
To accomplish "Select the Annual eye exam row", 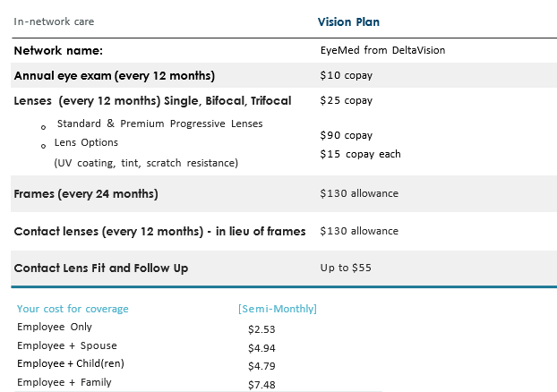I will [x=115, y=76].
